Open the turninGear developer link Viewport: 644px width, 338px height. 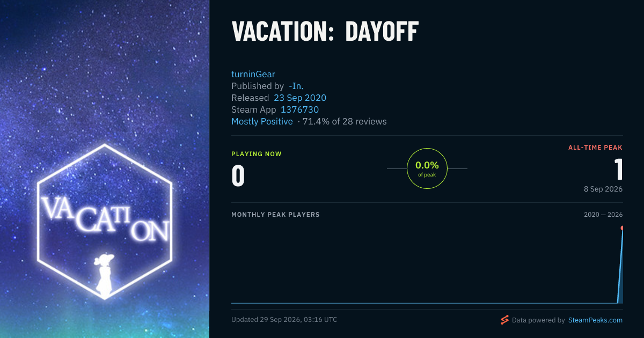[253, 74]
